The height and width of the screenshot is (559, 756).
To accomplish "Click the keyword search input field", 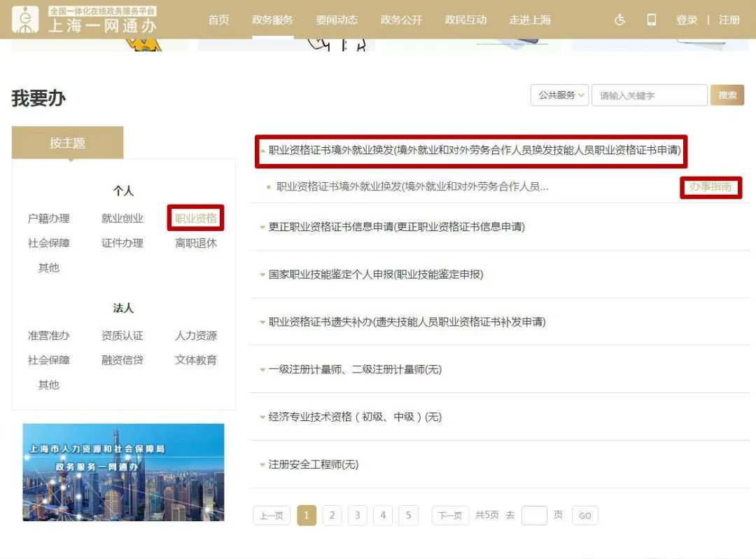I will pyautogui.click(x=649, y=95).
